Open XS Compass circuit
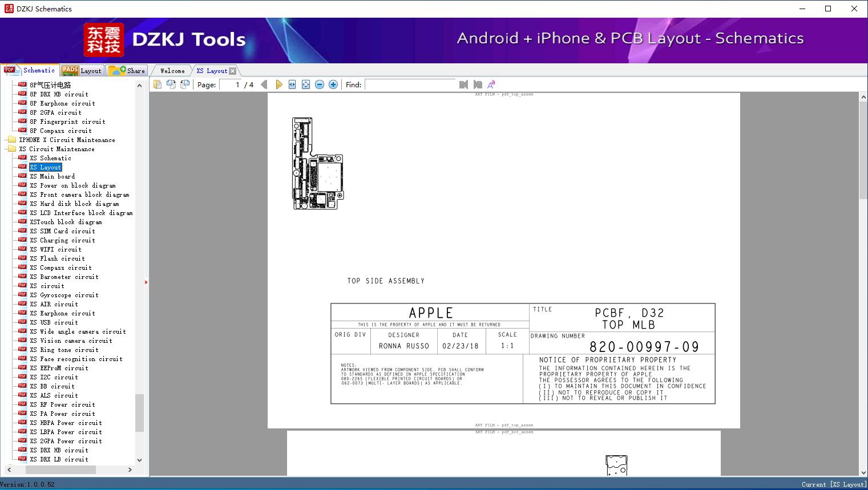 [x=60, y=268]
